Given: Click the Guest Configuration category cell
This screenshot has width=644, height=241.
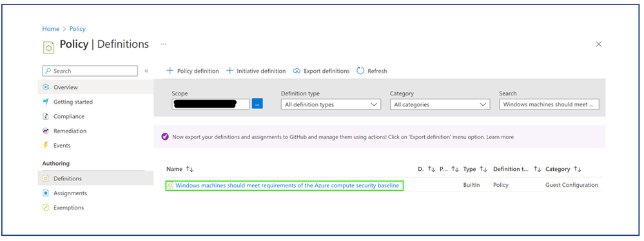Looking at the screenshot, I should coord(572,185).
